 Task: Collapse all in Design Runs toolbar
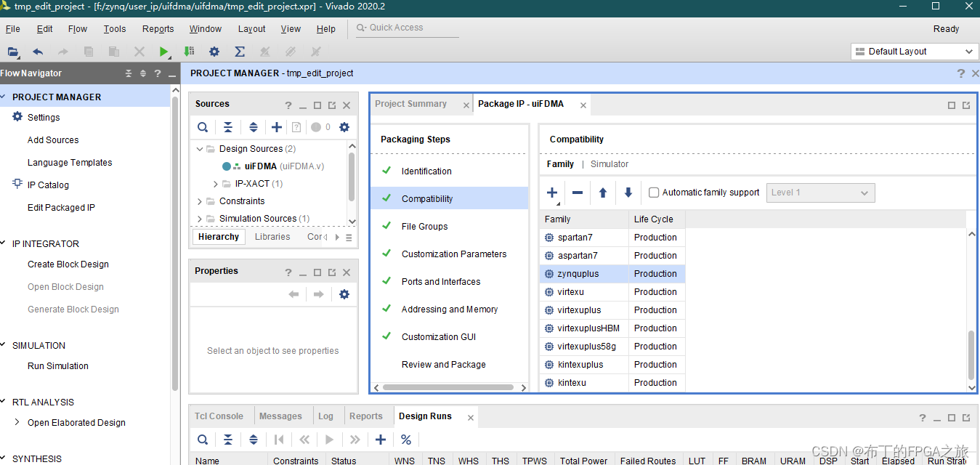point(228,440)
